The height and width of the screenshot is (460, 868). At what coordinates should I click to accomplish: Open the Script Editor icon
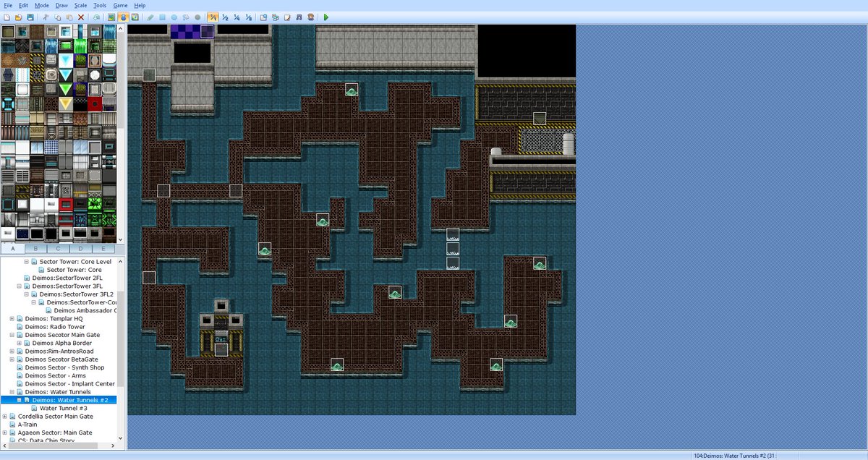point(287,17)
